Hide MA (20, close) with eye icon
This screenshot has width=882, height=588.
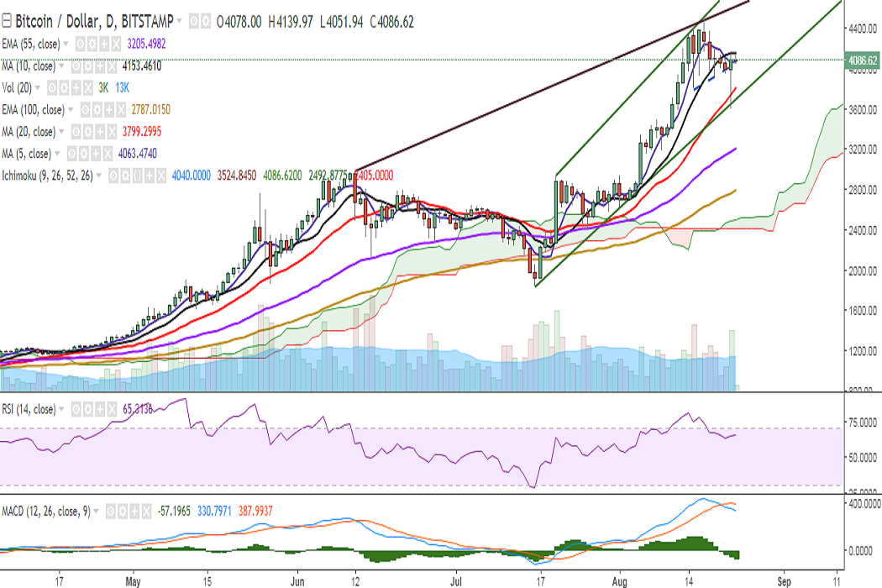(x=76, y=131)
